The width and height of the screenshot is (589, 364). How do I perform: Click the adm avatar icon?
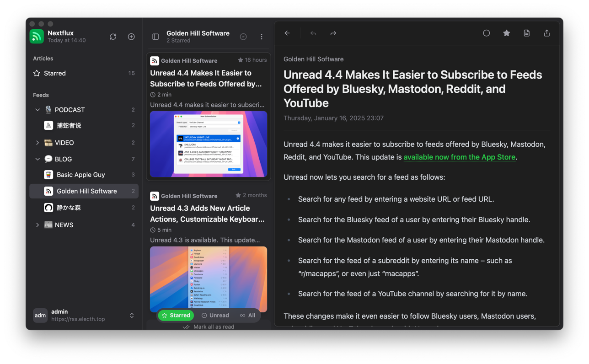pos(40,316)
